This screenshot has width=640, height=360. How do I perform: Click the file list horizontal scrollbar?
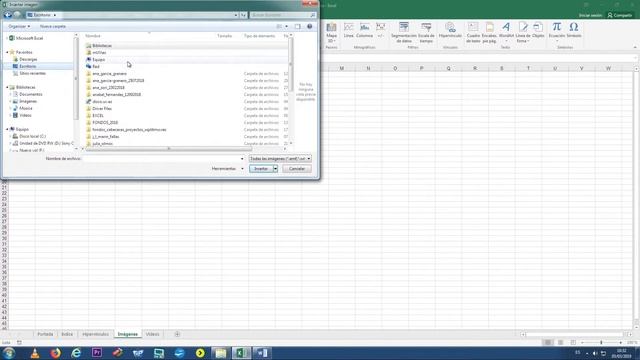pos(169,149)
